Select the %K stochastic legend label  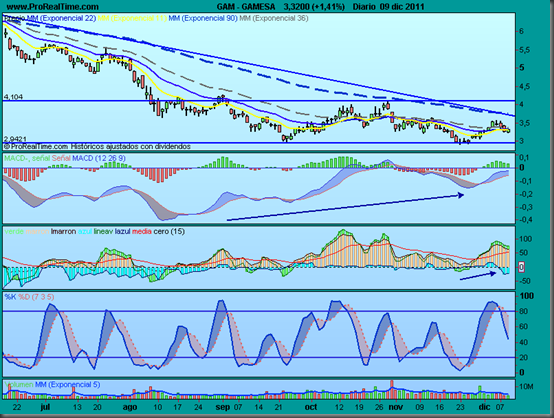point(10,297)
